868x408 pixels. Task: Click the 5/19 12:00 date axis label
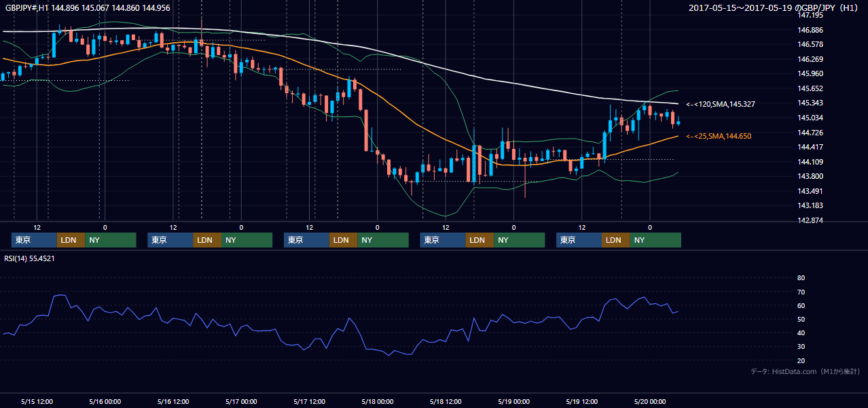[581, 401]
